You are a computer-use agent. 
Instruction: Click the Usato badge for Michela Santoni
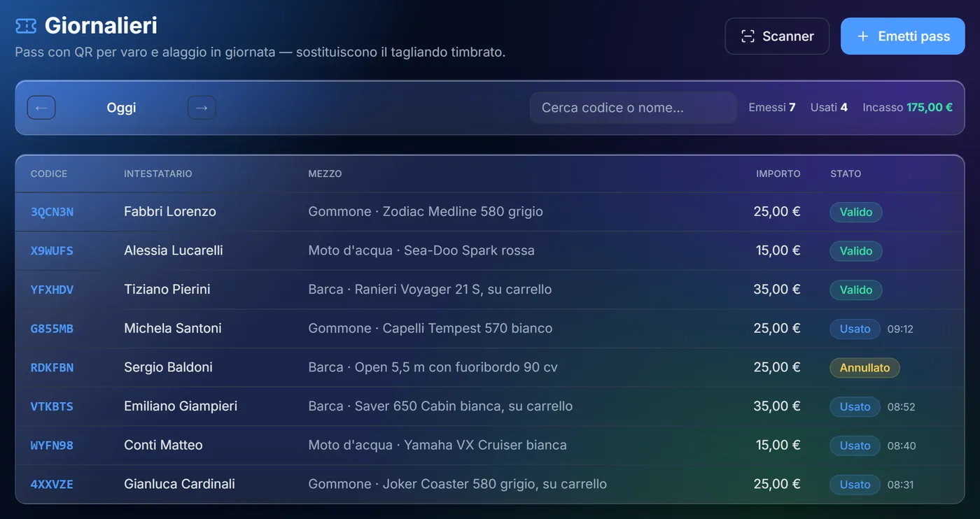pos(855,329)
